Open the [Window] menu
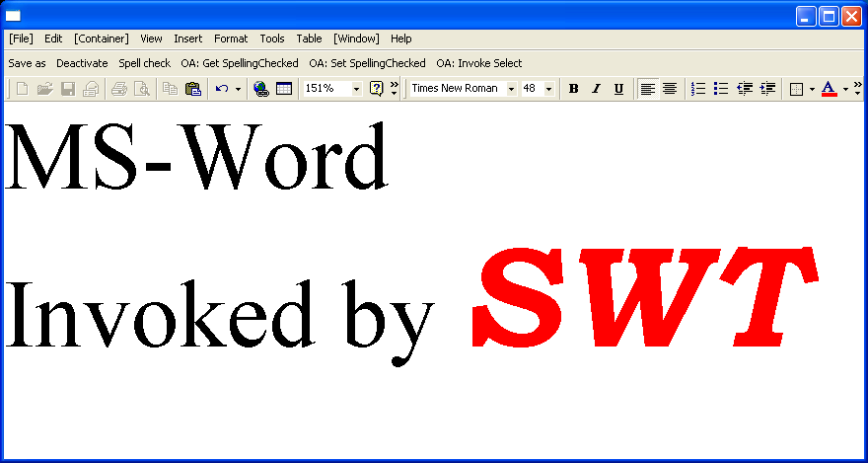 356,39
